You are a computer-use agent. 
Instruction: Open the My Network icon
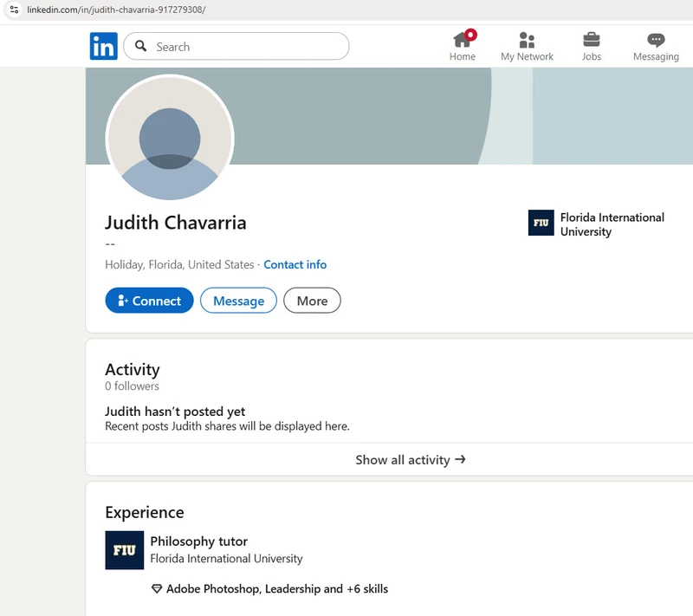pyautogui.click(x=527, y=40)
